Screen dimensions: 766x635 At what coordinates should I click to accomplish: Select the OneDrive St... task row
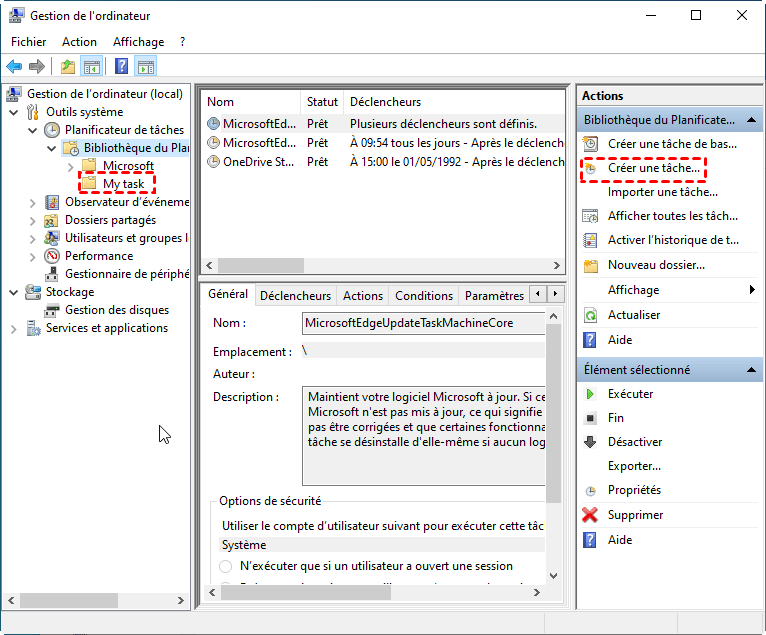[383, 162]
